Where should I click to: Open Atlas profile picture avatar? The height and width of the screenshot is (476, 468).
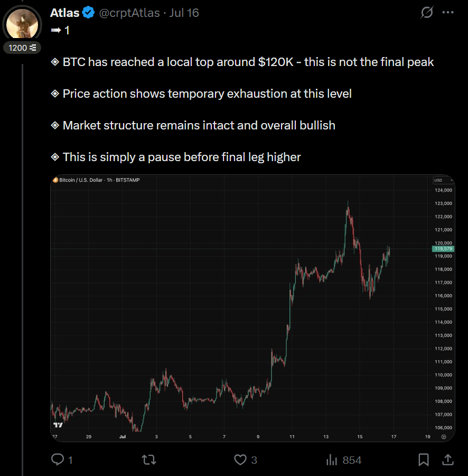click(22, 23)
